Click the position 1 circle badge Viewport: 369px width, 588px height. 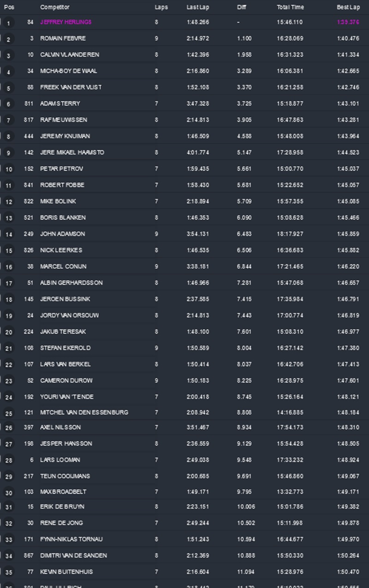tap(8, 23)
